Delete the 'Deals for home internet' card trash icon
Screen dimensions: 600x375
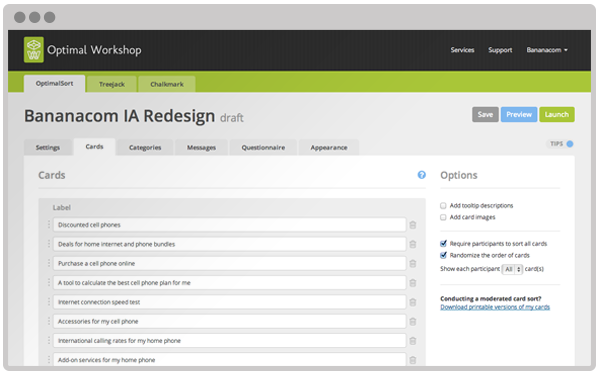point(412,244)
